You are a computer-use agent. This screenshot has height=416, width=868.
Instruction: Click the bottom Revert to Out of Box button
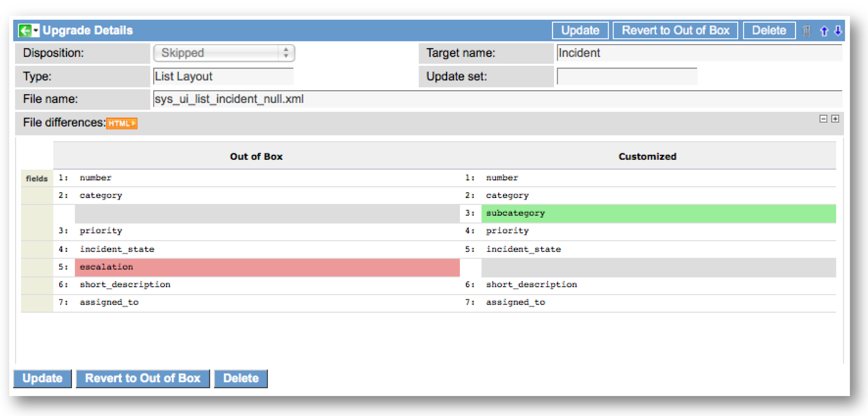[x=143, y=378]
